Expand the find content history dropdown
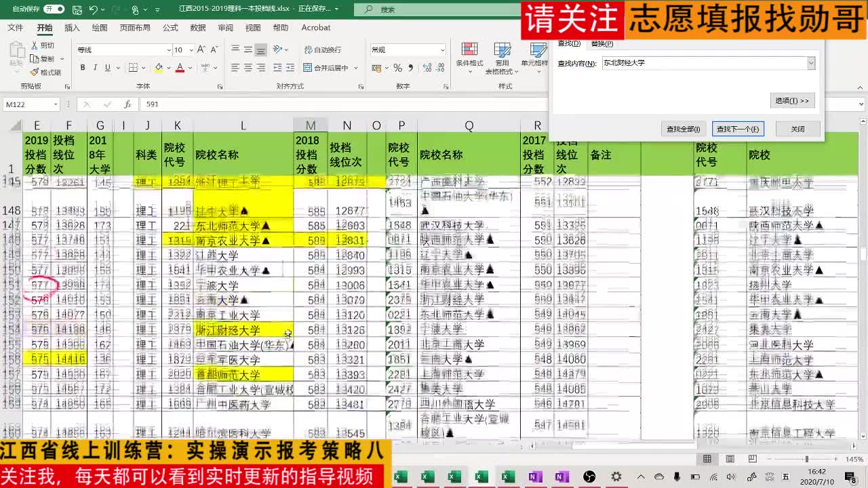 tap(810, 63)
